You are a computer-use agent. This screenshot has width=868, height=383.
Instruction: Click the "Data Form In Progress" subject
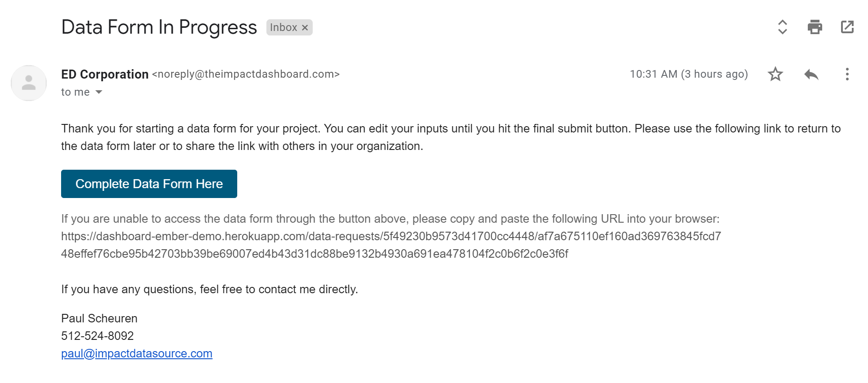pyautogui.click(x=159, y=27)
